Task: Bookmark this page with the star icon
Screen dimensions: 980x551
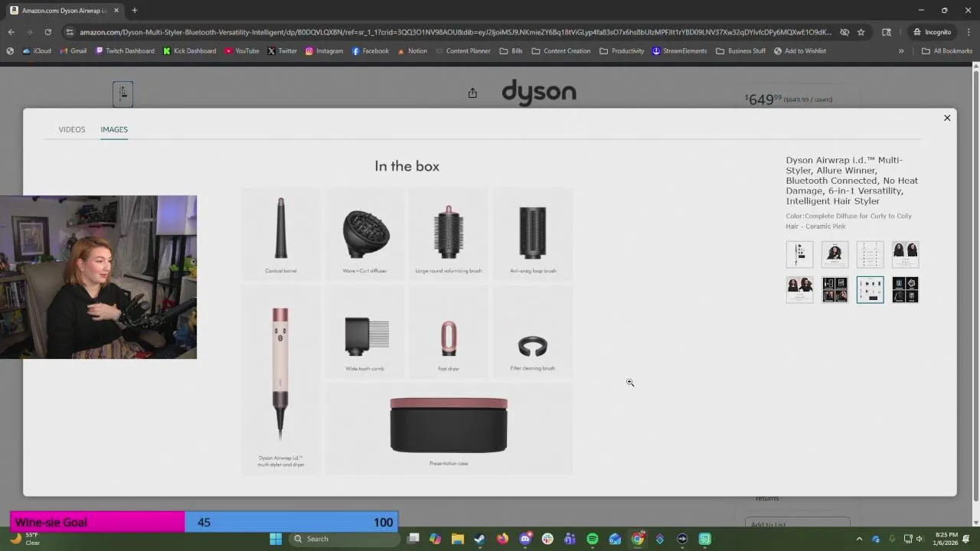Action: (x=861, y=32)
